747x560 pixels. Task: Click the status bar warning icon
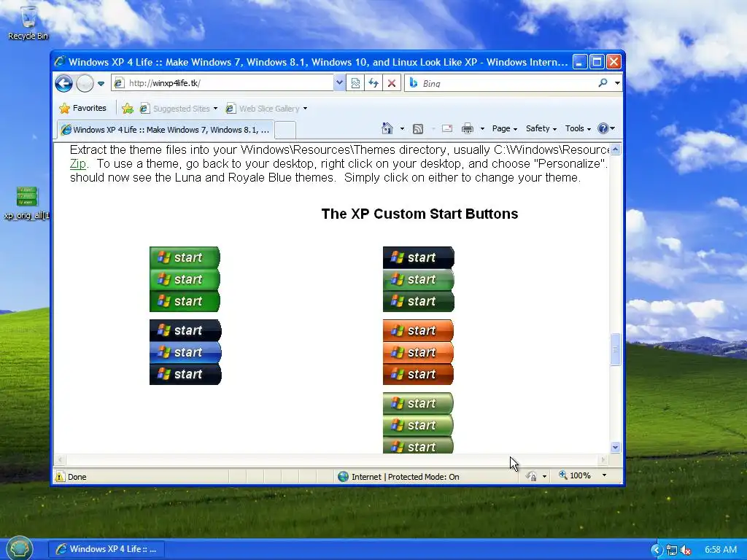point(60,477)
